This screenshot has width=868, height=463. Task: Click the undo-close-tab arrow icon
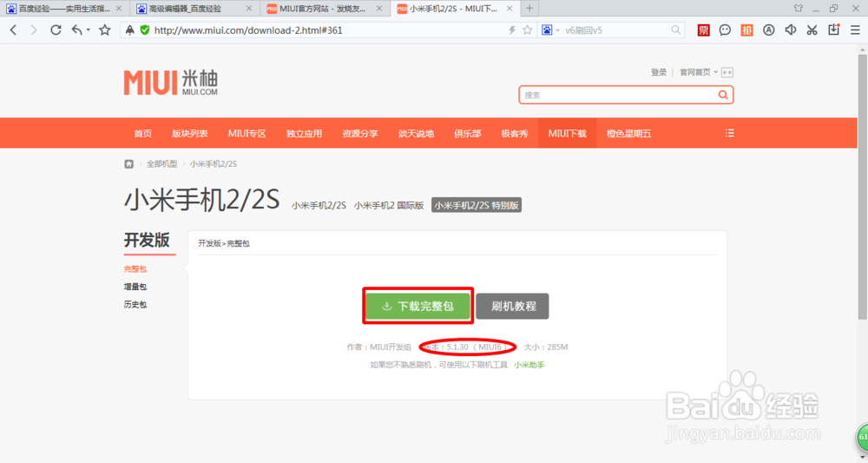pyautogui.click(x=77, y=30)
